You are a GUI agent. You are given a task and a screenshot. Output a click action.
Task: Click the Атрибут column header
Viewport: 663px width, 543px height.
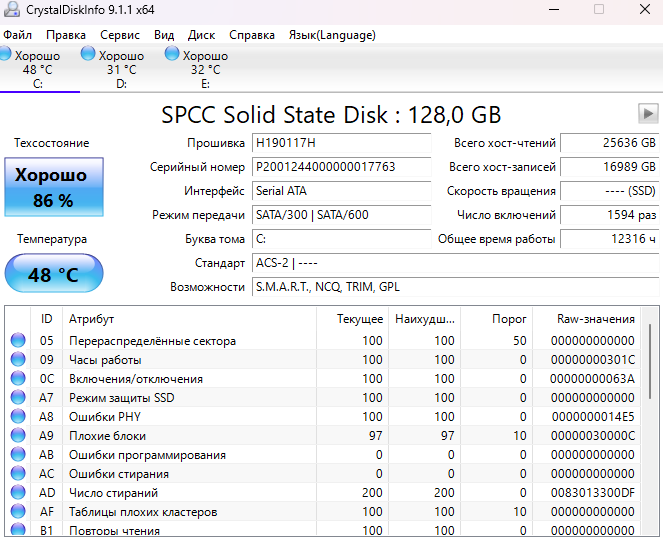tap(189, 318)
